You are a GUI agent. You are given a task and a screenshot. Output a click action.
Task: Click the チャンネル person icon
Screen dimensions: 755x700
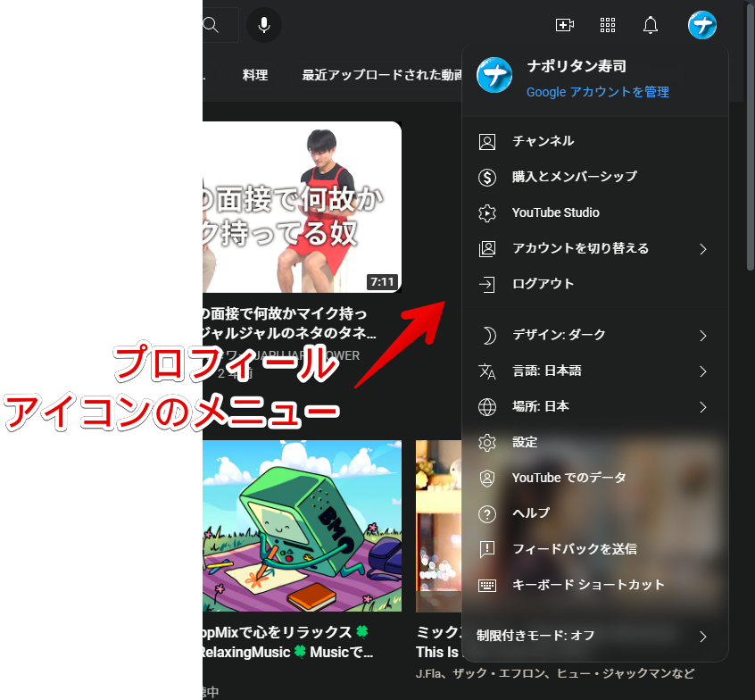point(486,142)
